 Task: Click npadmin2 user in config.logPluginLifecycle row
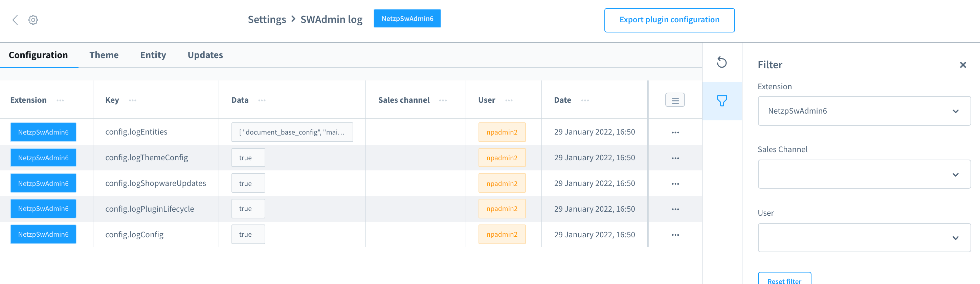tap(502, 208)
